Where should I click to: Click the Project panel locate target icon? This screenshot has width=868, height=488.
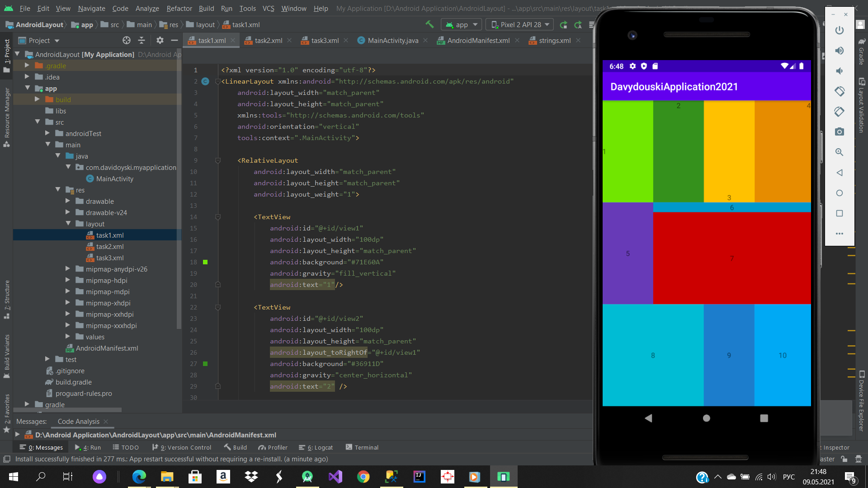[x=127, y=40]
